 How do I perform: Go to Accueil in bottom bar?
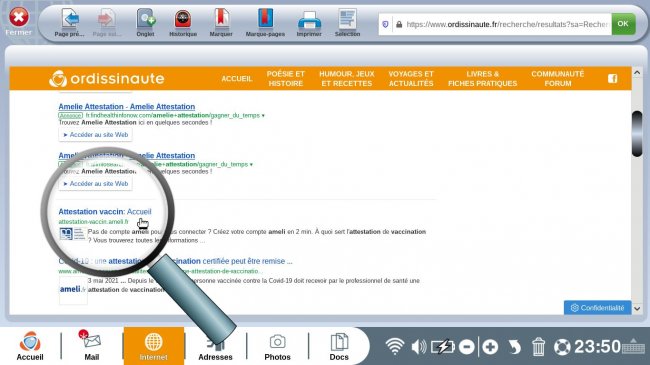[x=30, y=346]
